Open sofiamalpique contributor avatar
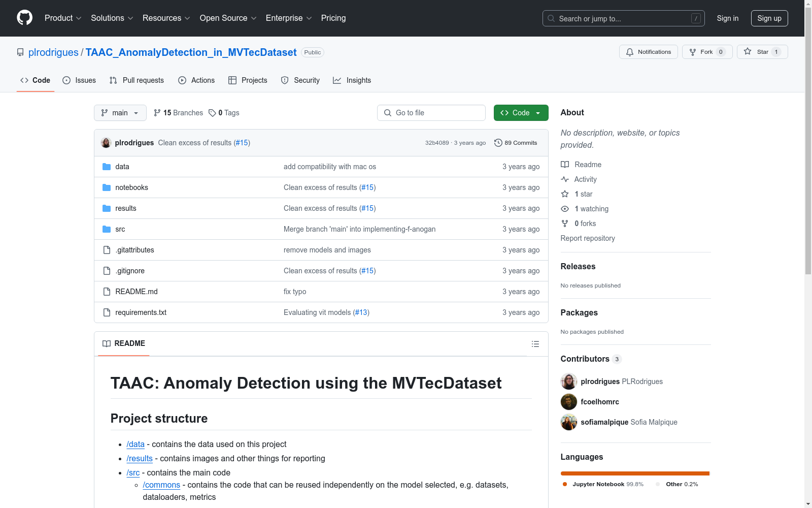812x508 pixels. 569,422
